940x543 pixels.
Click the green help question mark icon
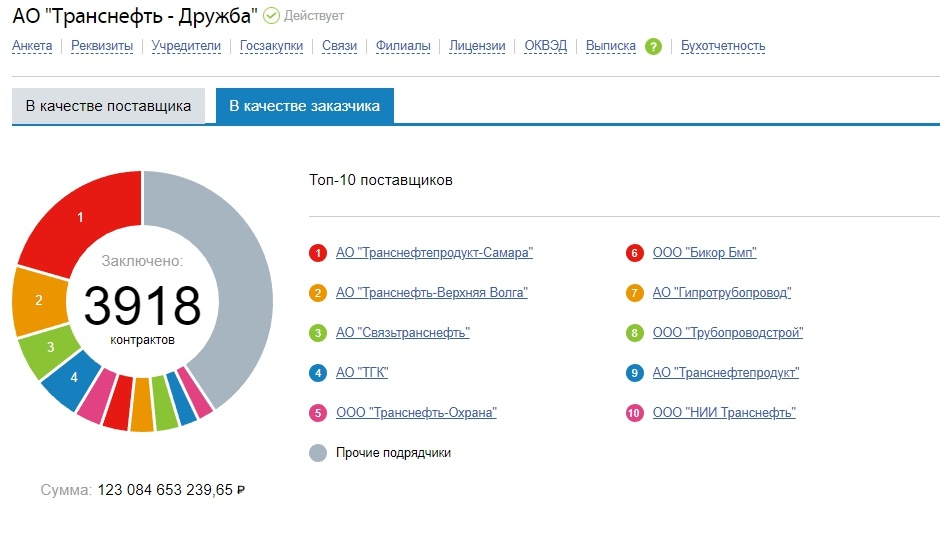(653, 46)
